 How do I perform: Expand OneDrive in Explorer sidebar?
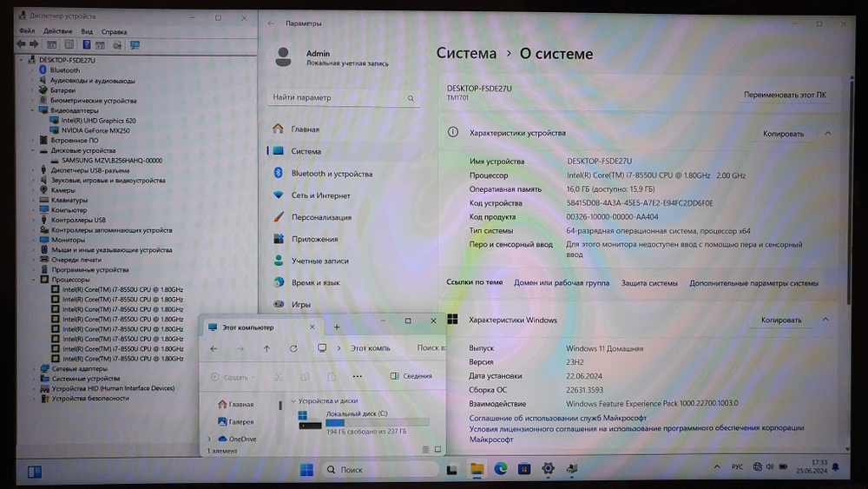point(209,439)
